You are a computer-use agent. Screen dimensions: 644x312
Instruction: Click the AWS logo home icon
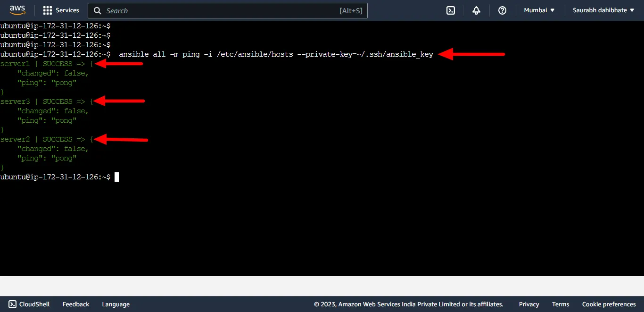[x=17, y=10]
